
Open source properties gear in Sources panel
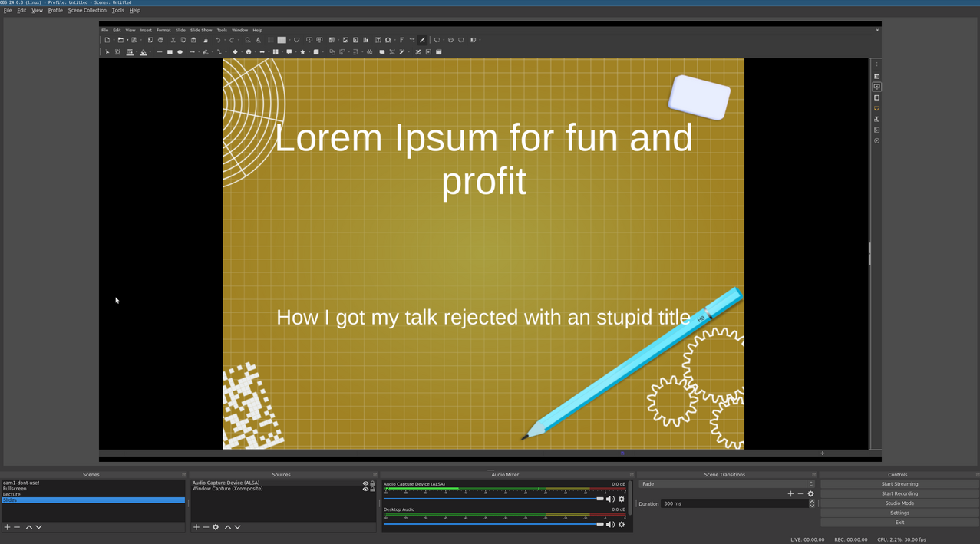pos(216,527)
